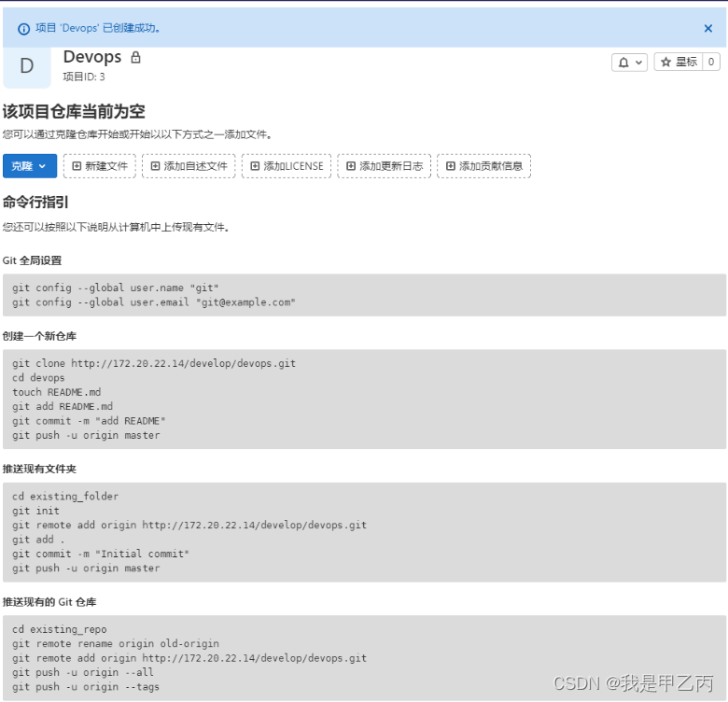The height and width of the screenshot is (702, 728).
Task: Click the star icon in 星标 button
Action: pyautogui.click(x=665, y=62)
